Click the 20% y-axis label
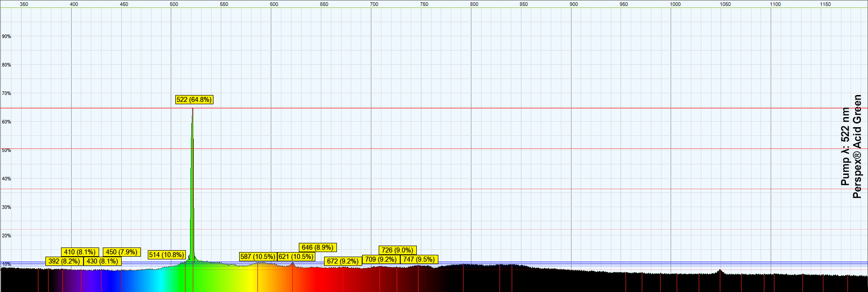868x292 pixels. 6,236
